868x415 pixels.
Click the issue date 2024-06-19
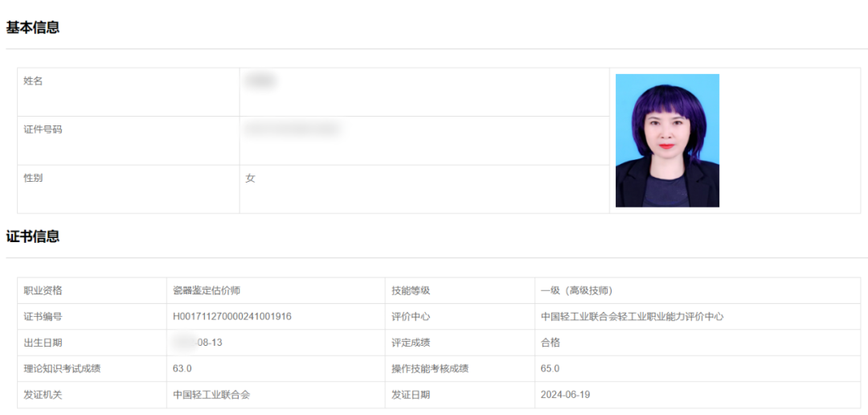pyautogui.click(x=565, y=395)
